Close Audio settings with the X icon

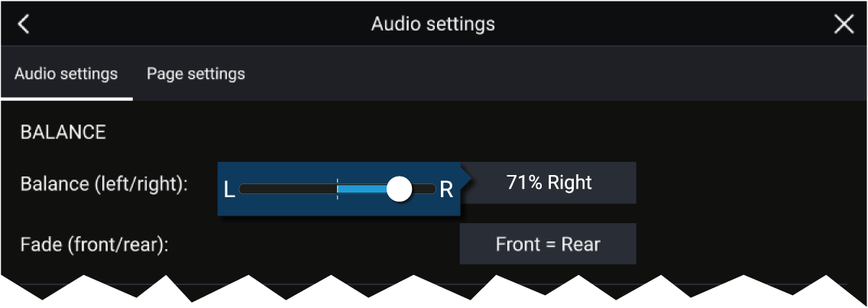pyautogui.click(x=844, y=24)
